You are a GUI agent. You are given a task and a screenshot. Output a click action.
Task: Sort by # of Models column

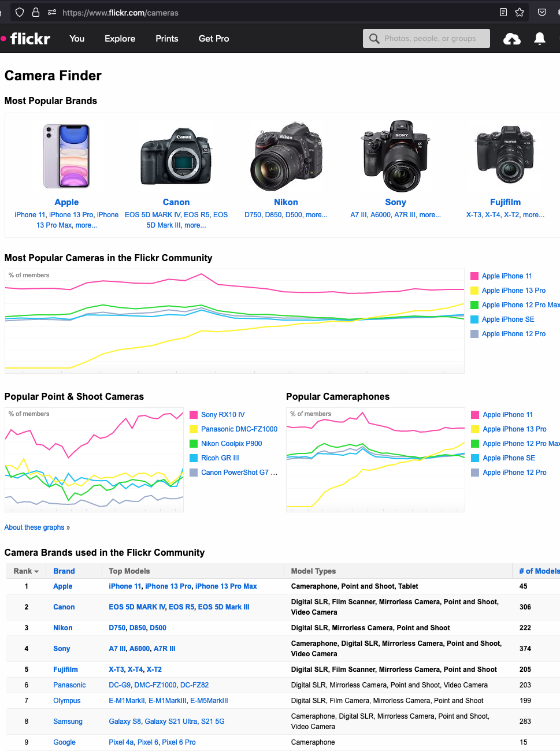tap(539, 571)
